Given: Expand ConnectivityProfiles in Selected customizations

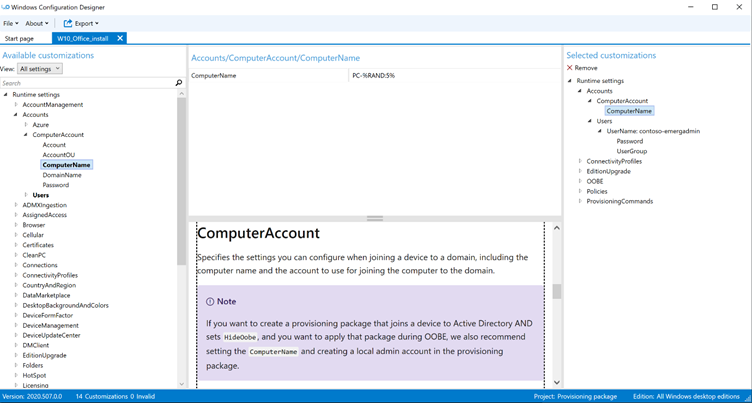Looking at the screenshot, I should 579,161.
